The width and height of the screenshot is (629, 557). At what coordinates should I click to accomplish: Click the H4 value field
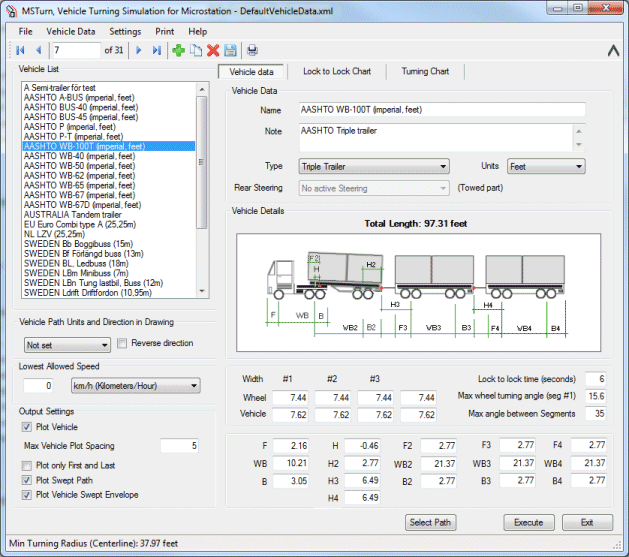click(x=362, y=498)
